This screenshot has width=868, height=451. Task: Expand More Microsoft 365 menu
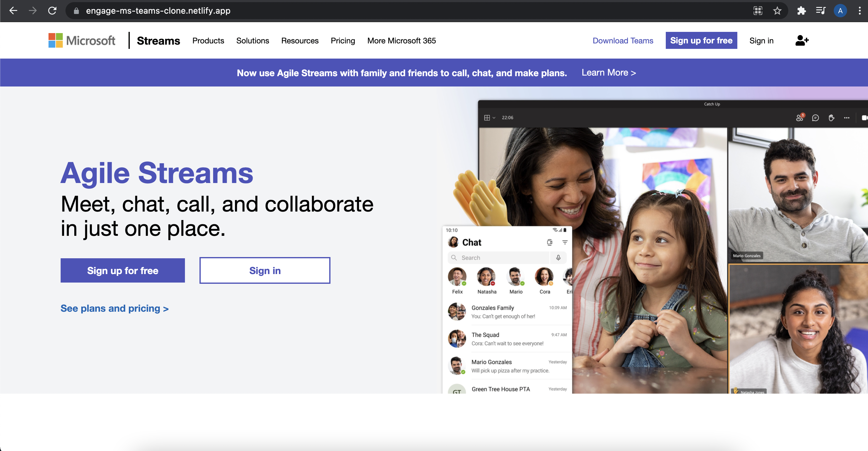(x=401, y=40)
